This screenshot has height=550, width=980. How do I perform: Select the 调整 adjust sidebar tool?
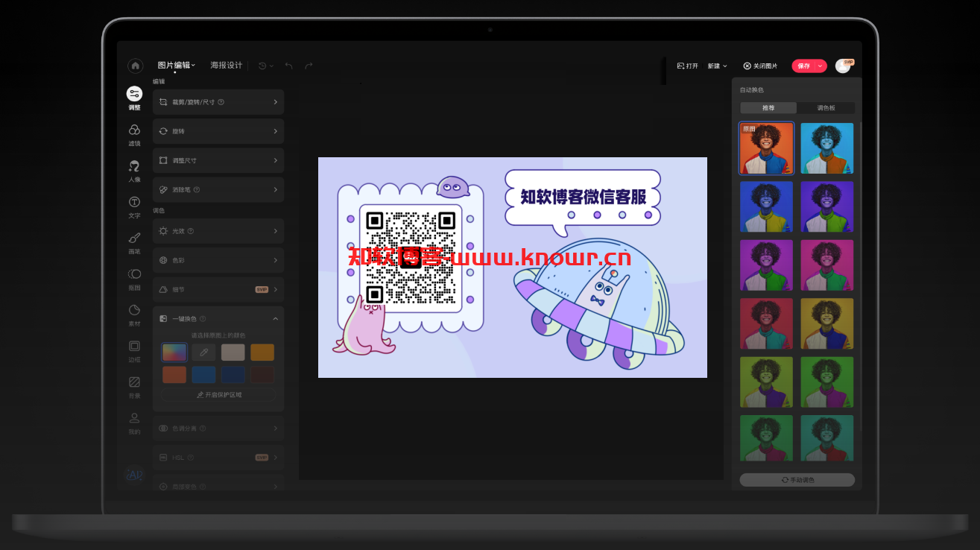pyautogui.click(x=134, y=98)
